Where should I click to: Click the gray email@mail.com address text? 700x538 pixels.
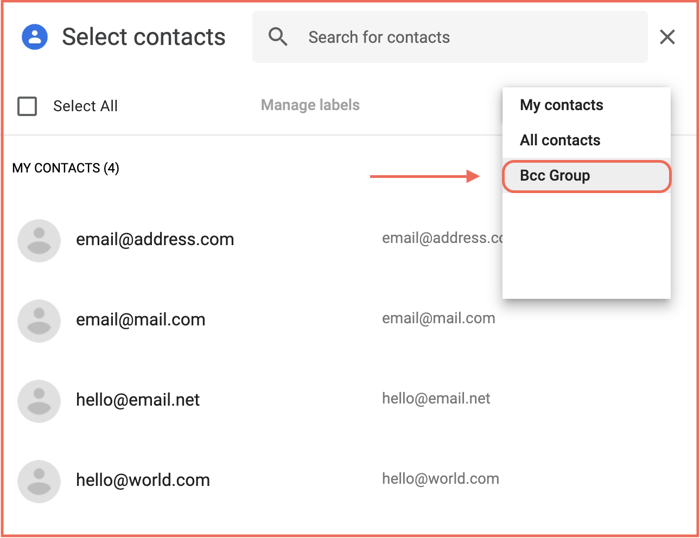coord(438,318)
